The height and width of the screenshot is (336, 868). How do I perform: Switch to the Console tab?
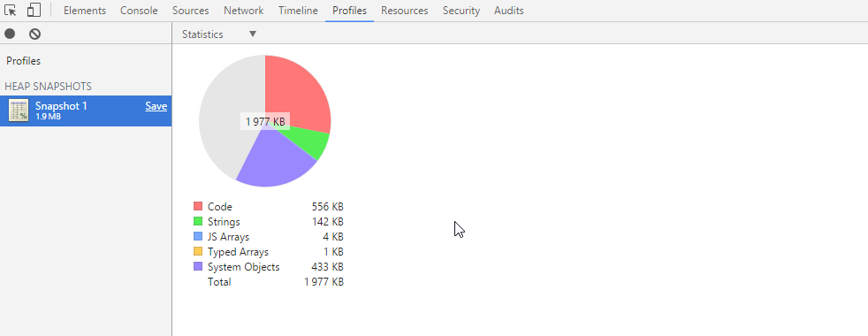click(x=139, y=11)
